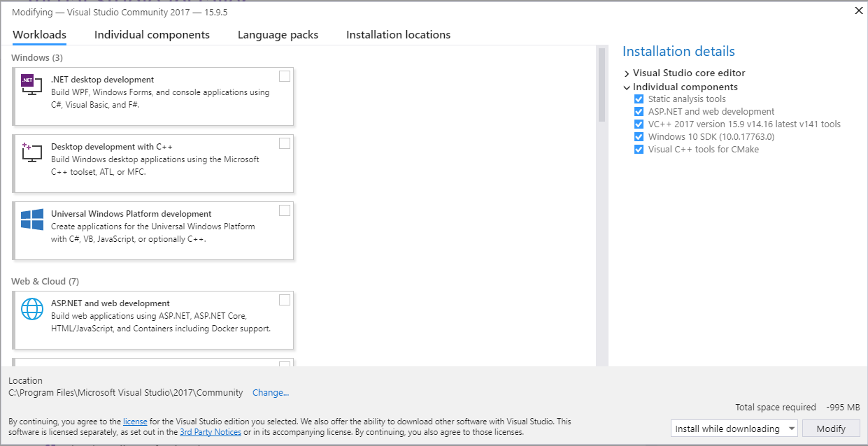The height and width of the screenshot is (446, 868).
Task: Open the license link
Action: (135, 422)
